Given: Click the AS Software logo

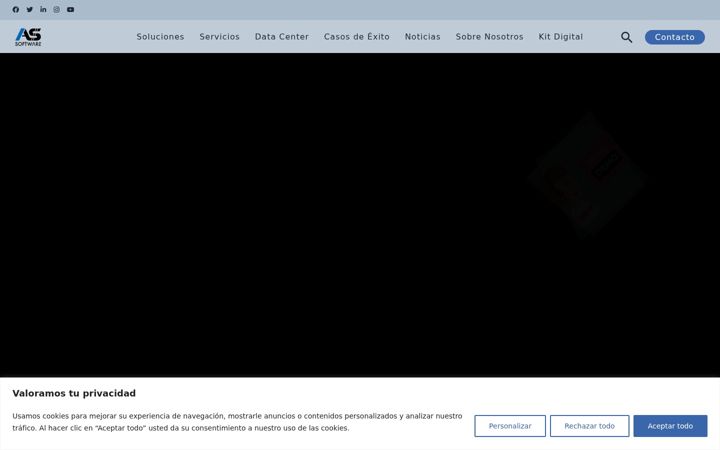Looking at the screenshot, I should [28, 37].
